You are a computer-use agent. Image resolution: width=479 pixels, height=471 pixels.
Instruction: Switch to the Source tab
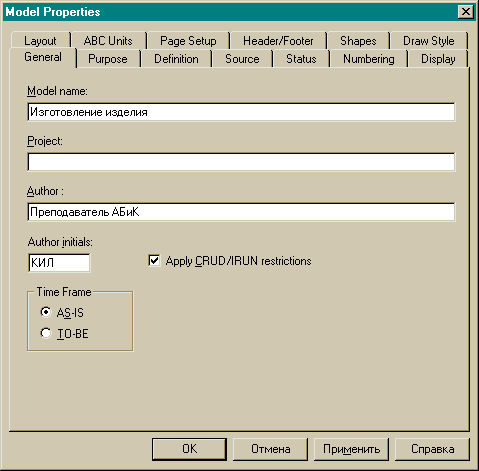point(242,59)
